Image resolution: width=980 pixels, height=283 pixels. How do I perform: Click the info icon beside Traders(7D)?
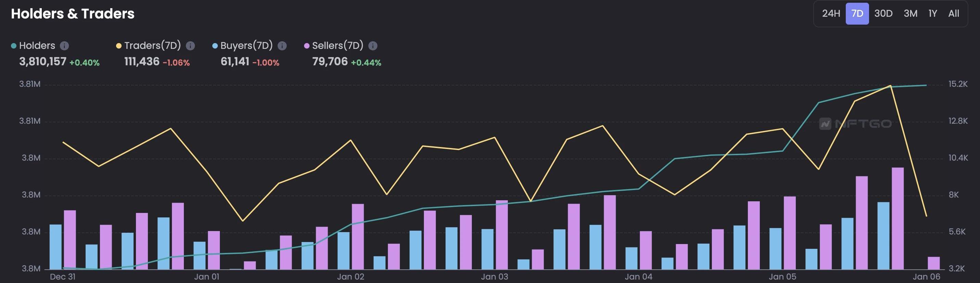190,46
